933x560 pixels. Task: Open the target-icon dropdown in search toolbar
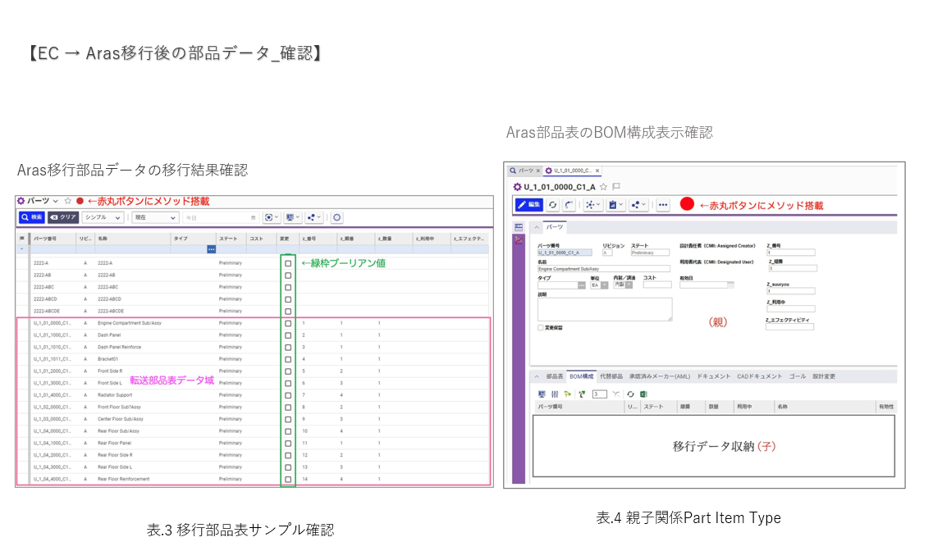point(272,217)
